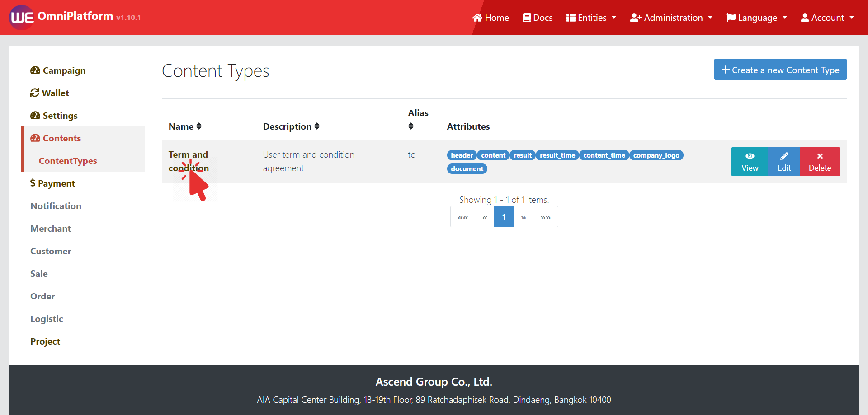868x415 pixels.
Task: Open the Merchant sidebar section
Action: (51, 228)
